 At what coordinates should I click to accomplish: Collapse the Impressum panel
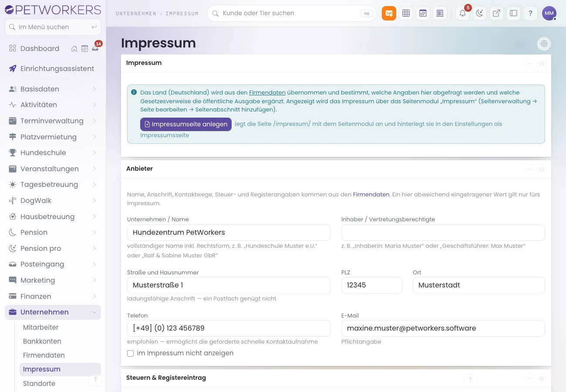[x=530, y=63]
